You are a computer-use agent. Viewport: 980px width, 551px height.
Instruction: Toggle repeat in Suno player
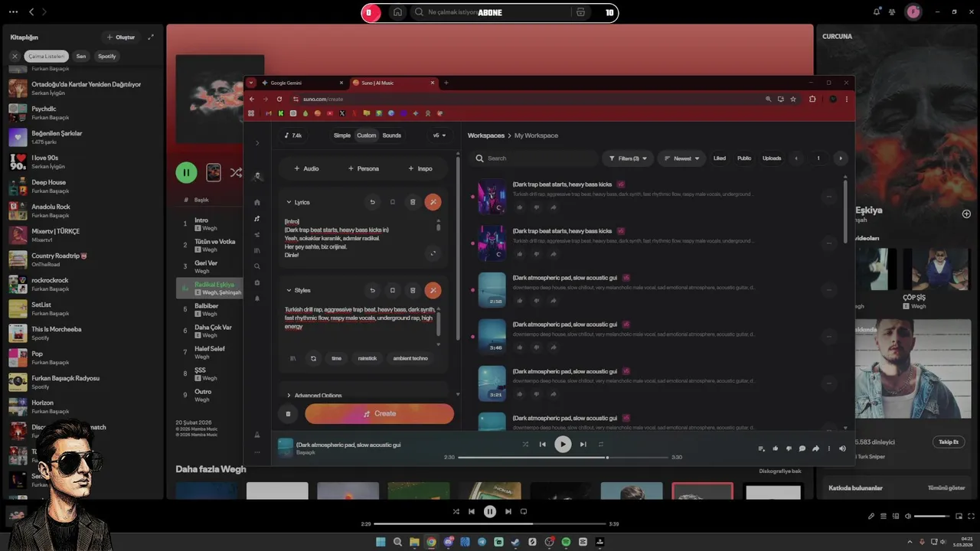point(601,444)
